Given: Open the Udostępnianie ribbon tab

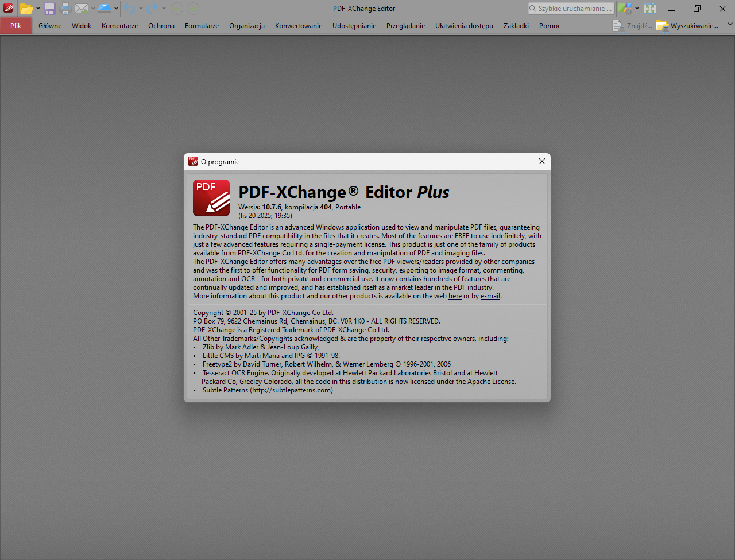Looking at the screenshot, I should [354, 26].
